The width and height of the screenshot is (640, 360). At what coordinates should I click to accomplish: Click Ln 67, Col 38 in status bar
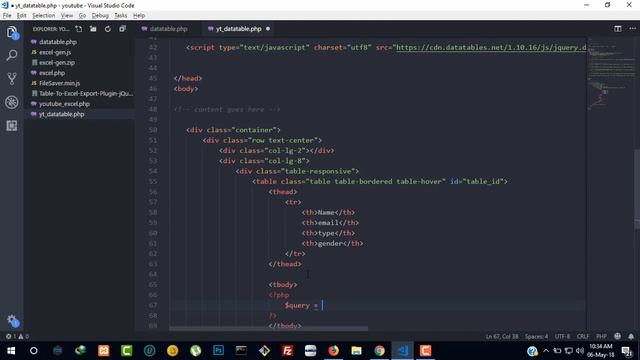pyautogui.click(x=502, y=336)
